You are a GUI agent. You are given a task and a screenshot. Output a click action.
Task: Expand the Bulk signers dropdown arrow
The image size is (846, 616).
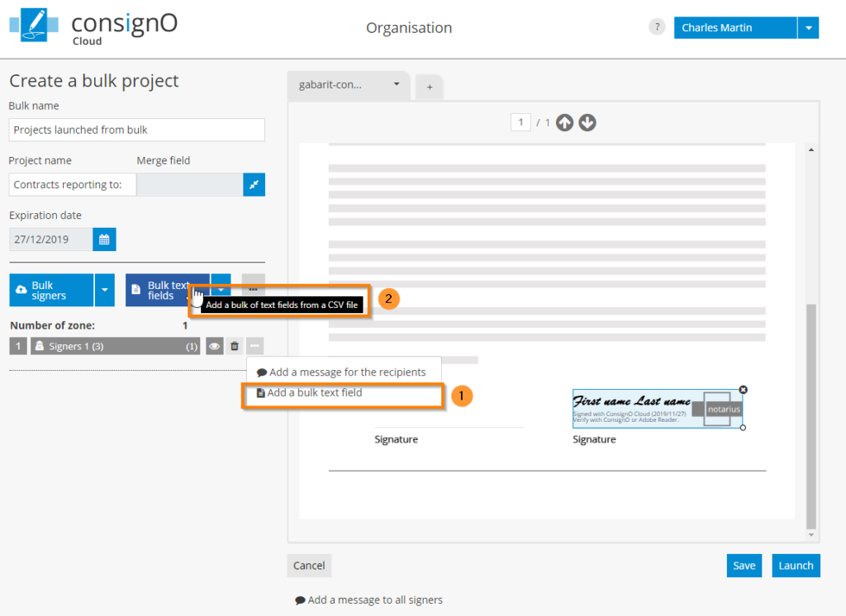[x=104, y=290]
